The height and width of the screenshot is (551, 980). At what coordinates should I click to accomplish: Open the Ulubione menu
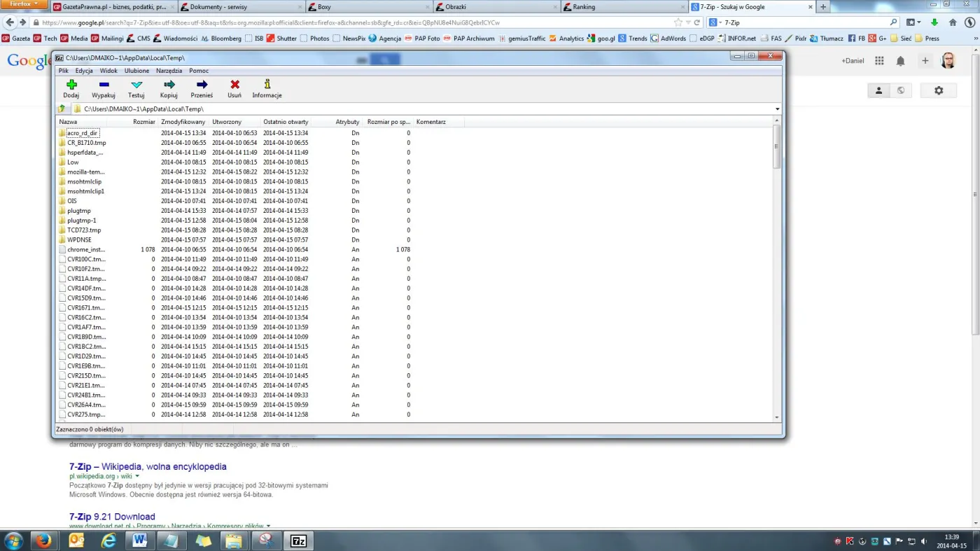(136, 71)
